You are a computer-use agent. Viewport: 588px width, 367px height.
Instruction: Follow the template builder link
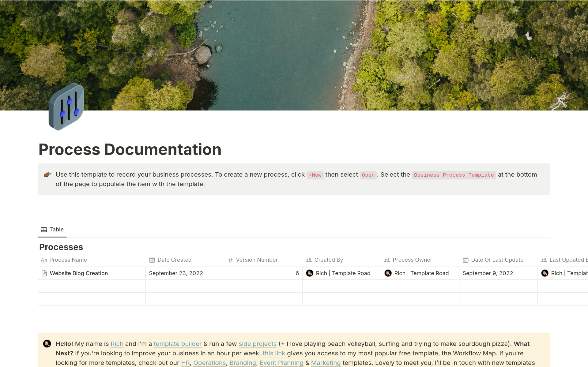pyautogui.click(x=177, y=344)
